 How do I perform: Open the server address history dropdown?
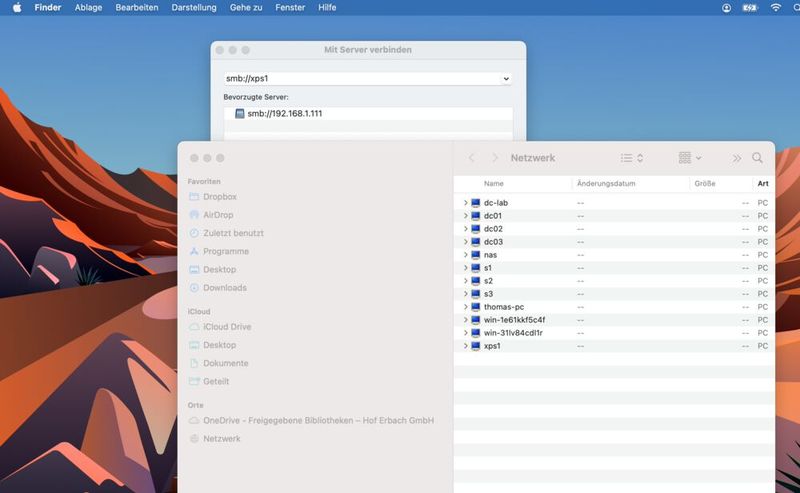(506, 79)
